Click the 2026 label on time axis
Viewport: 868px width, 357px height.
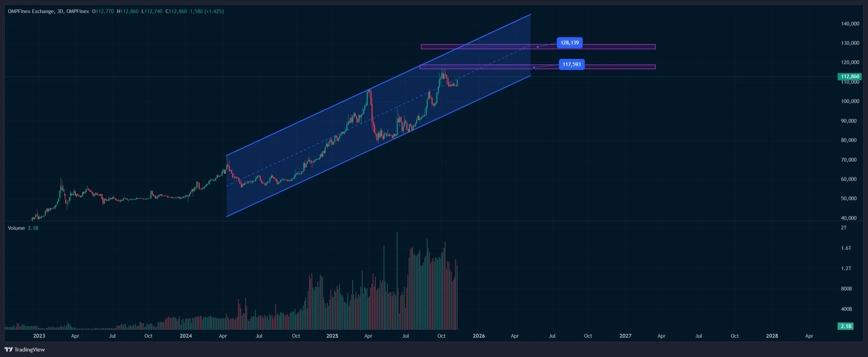[479, 336]
